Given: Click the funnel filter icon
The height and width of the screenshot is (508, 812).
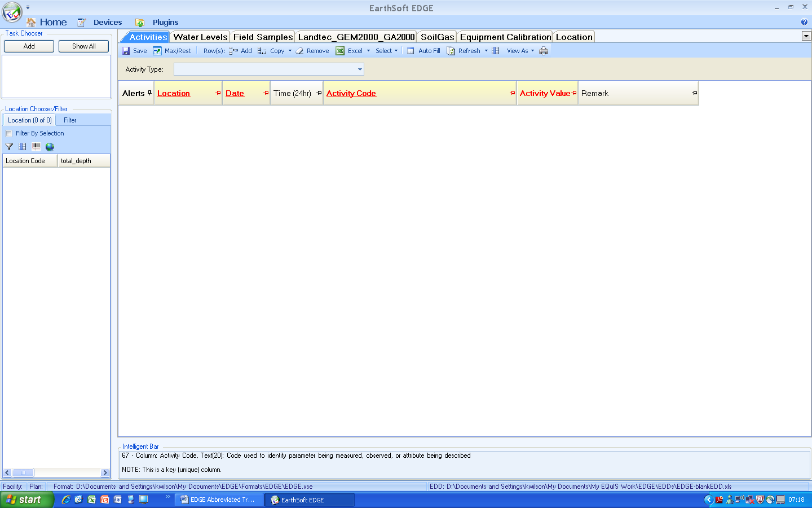Looking at the screenshot, I should click(x=9, y=147).
